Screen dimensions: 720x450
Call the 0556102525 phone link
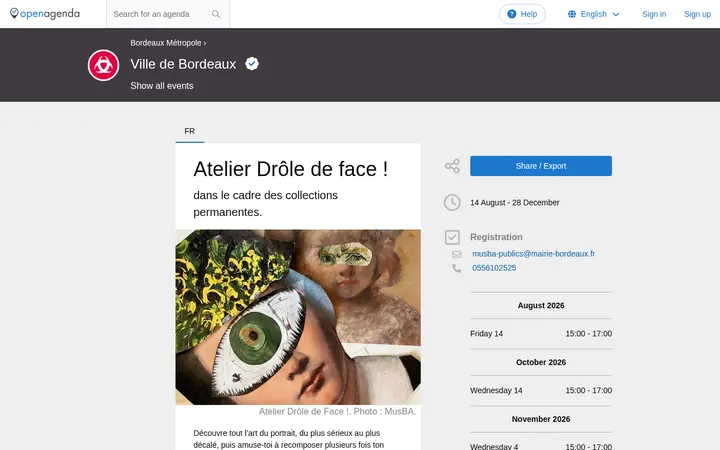pyautogui.click(x=494, y=268)
